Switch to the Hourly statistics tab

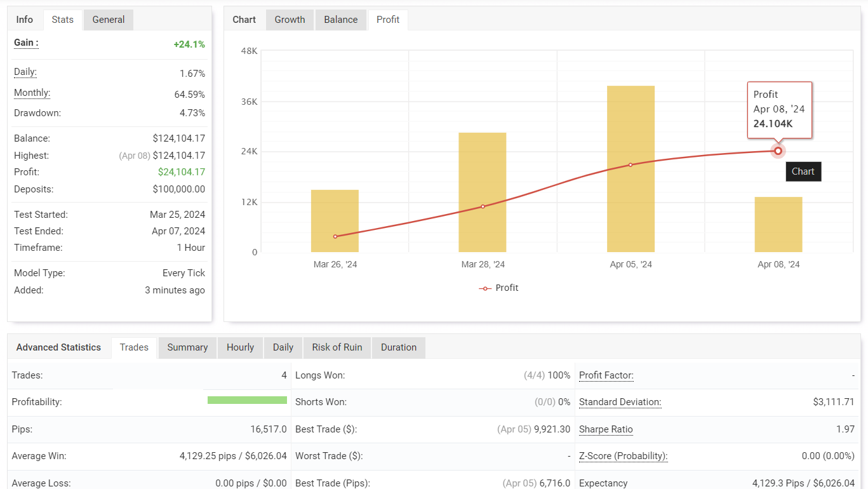tap(240, 347)
